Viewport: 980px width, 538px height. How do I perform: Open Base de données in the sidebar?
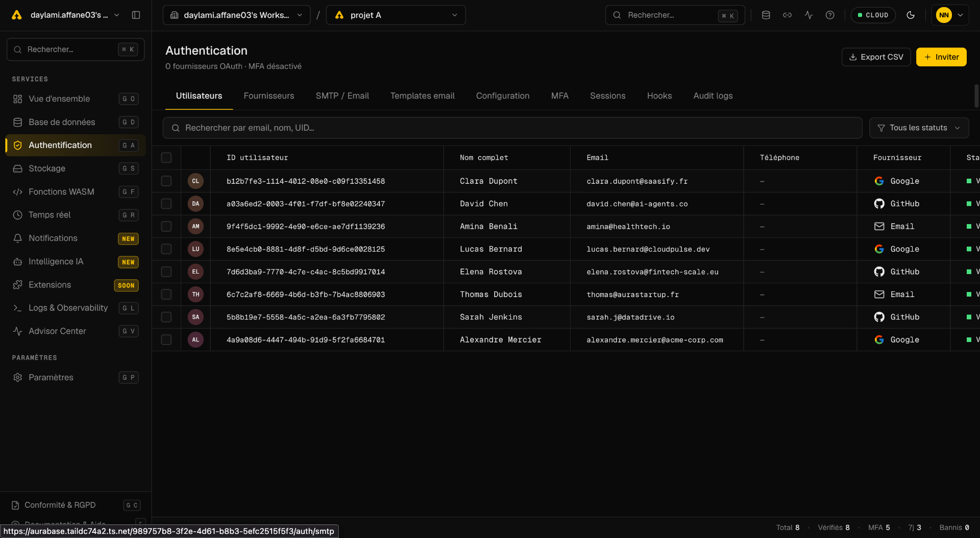[x=76, y=122]
